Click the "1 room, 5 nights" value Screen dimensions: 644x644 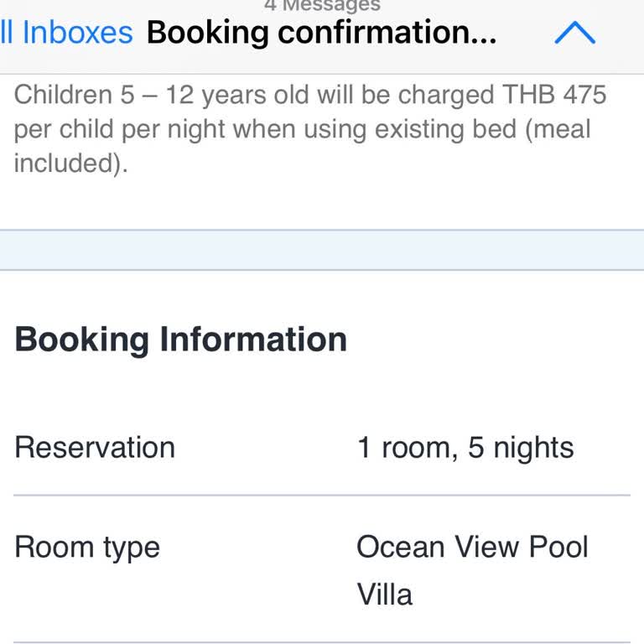coord(465,448)
